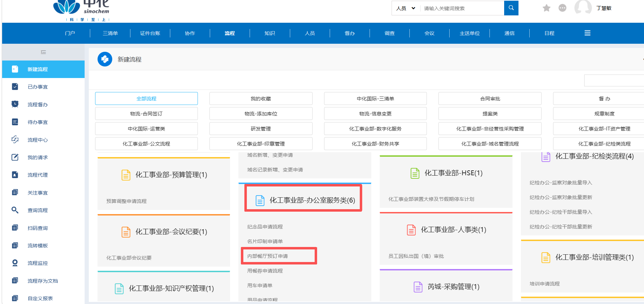The height and width of the screenshot is (304, 644).
Task: Click the 新建流程 sidebar icon
Action: 15,69
